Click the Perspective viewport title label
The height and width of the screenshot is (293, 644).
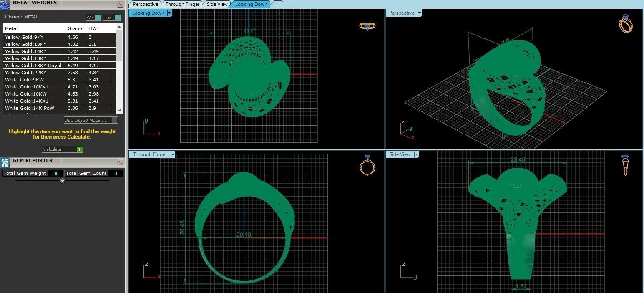click(x=401, y=13)
